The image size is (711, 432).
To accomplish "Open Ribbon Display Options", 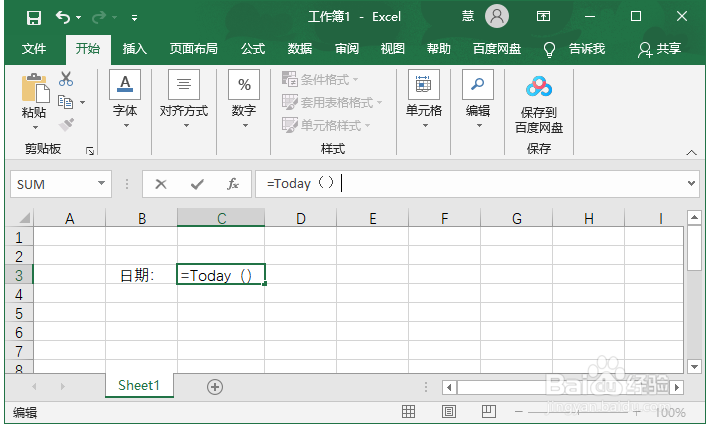I will coord(543,16).
